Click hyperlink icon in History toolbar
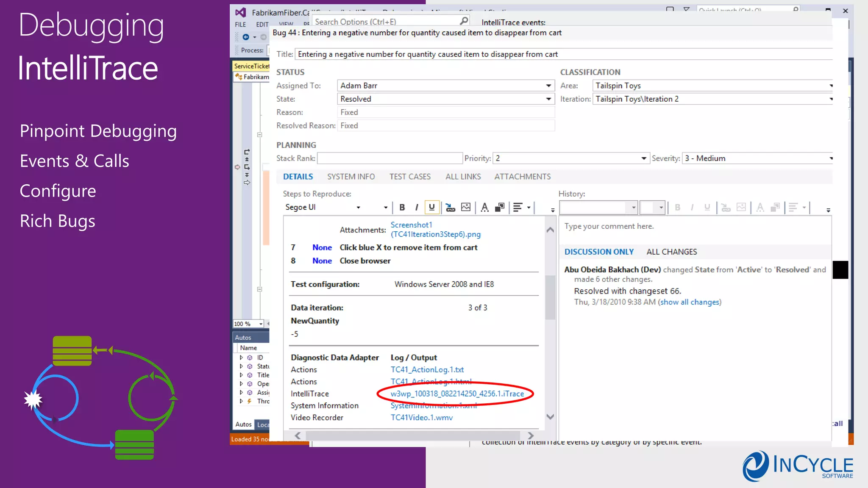868x488 pixels. point(726,207)
